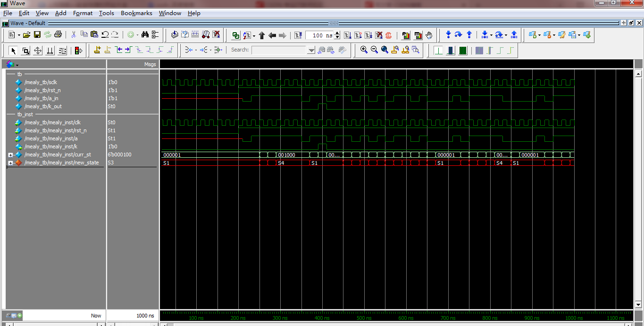The width and height of the screenshot is (644, 326).
Task: Select the /mealy_tb/k_out signal
Action: (x=43, y=106)
